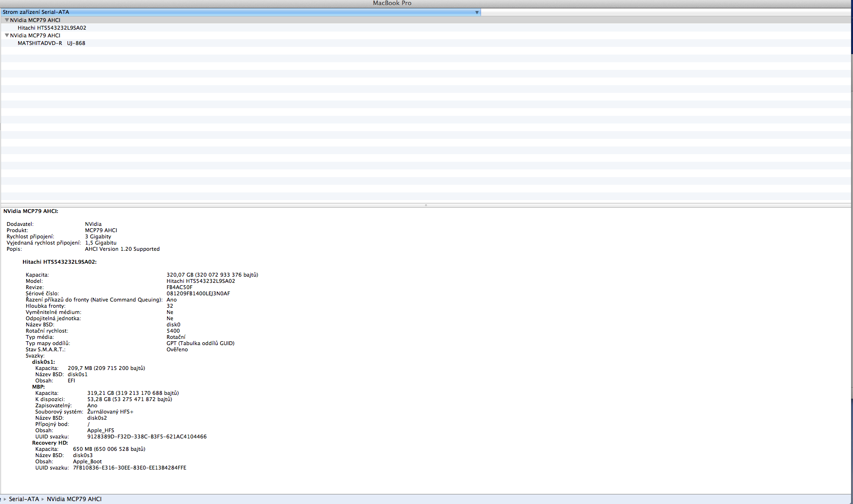Click the 'EFI' content value

pos(71,381)
